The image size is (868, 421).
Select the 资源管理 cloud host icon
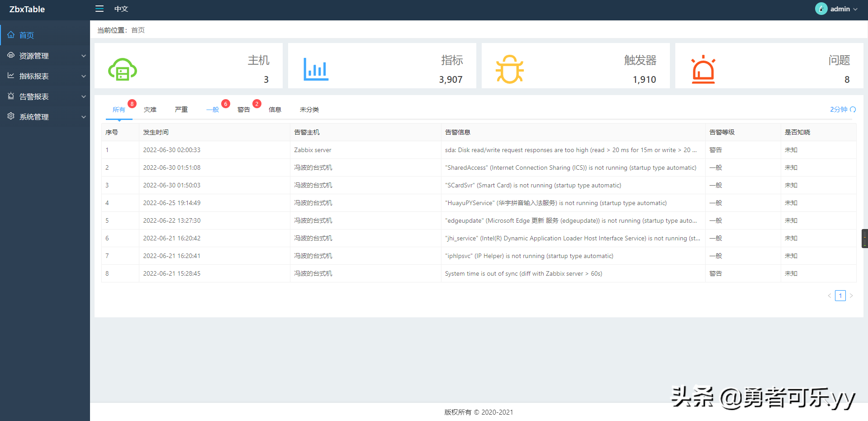[x=11, y=55]
